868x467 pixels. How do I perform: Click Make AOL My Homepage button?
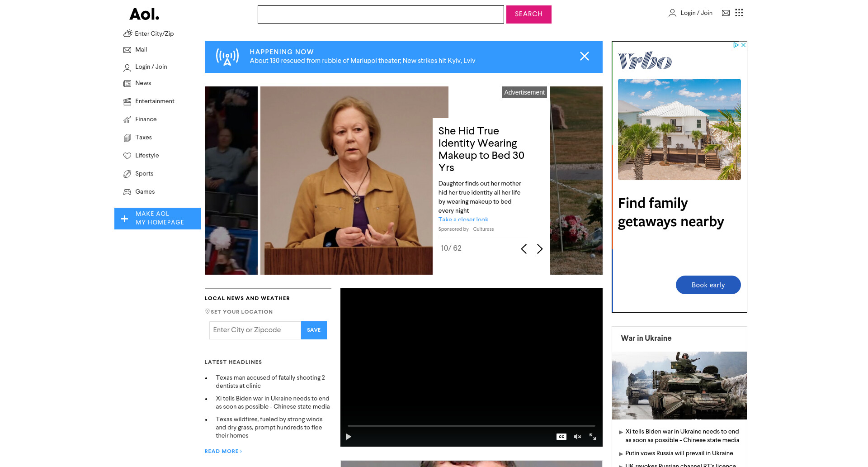(x=157, y=219)
